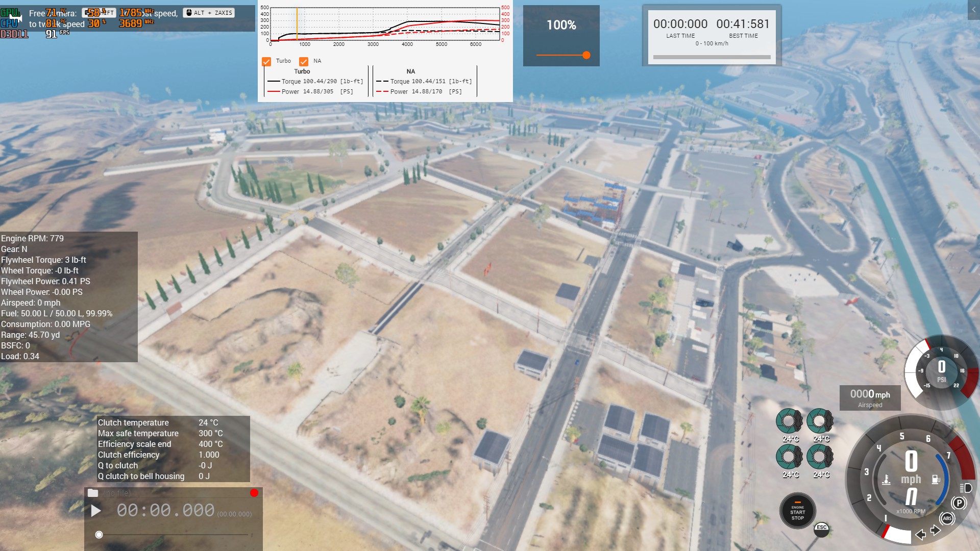Click the replay timeline seek handle
The width and height of the screenshot is (980, 551).
click(99, 535)
